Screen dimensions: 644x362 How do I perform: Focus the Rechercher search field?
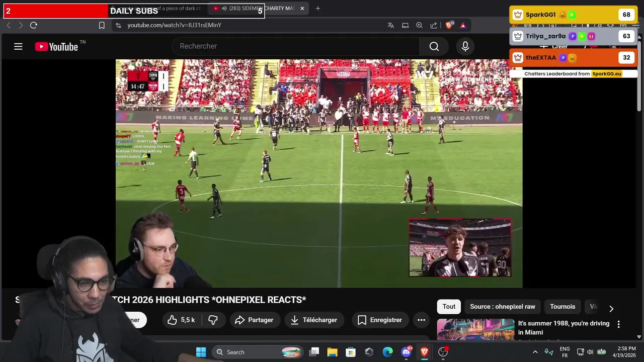tap(296, 46)
